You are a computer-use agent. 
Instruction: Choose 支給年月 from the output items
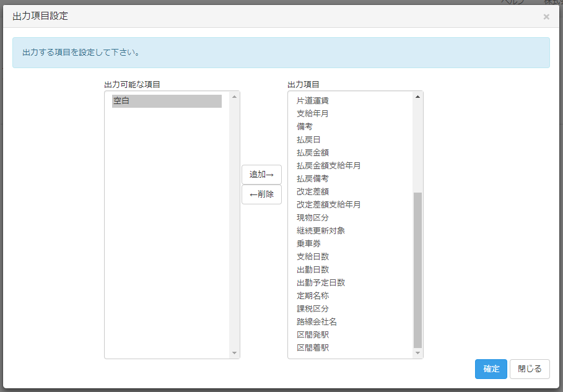pos(312,113)
